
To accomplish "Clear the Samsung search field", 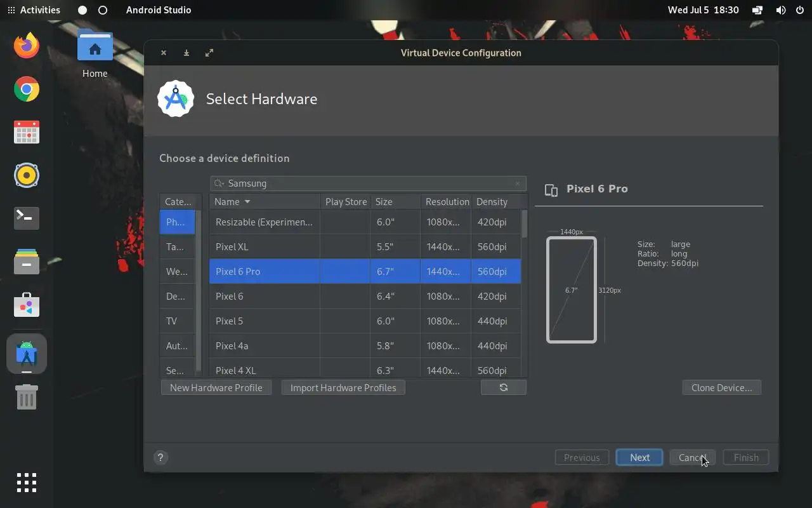I will (518, 184).
